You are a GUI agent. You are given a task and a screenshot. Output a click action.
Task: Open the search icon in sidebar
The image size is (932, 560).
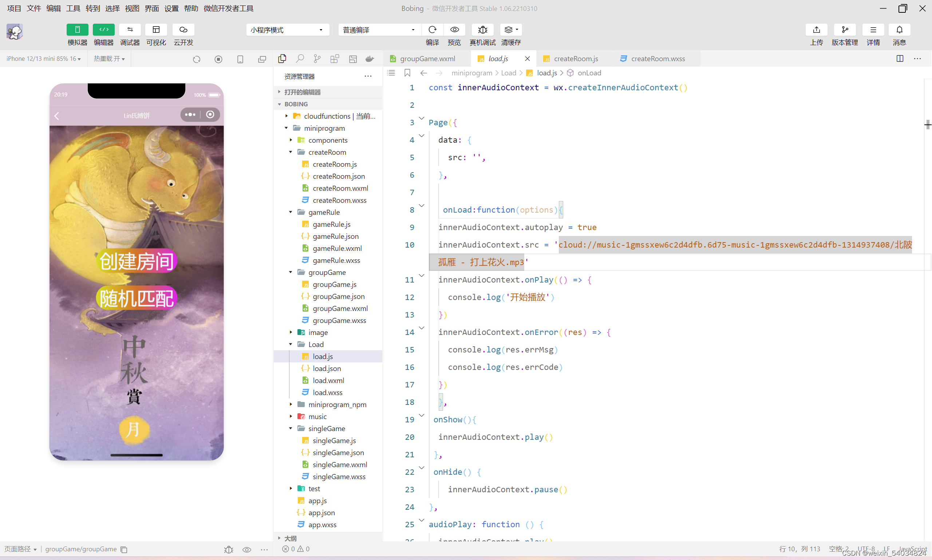(x=300, y=59)
